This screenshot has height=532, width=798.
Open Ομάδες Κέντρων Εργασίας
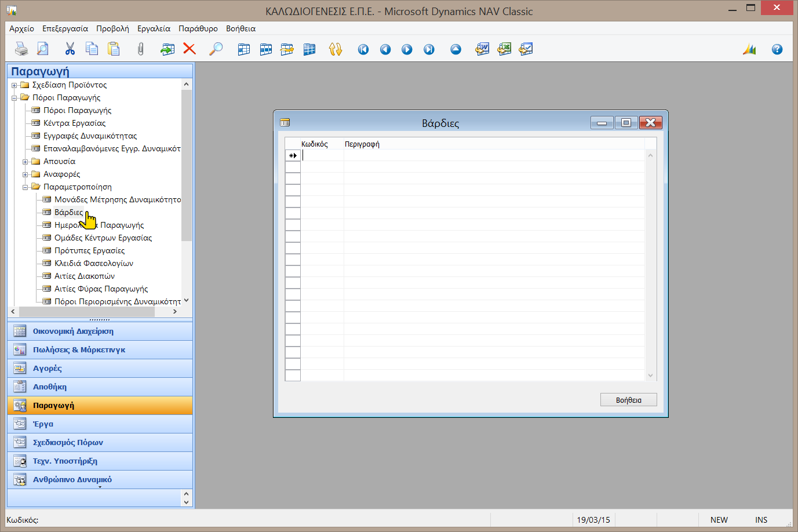click(103, 238)
